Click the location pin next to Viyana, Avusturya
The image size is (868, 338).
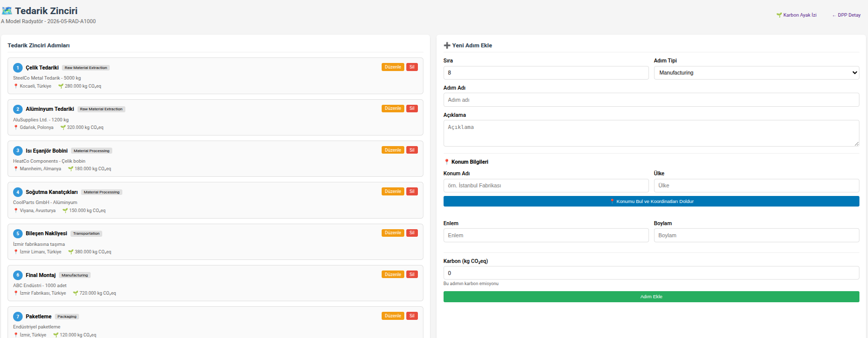pyautogui.click(x=16, y=211)
